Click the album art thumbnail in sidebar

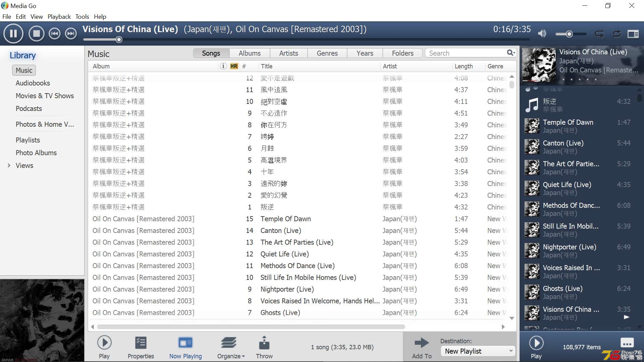(42, 320)
